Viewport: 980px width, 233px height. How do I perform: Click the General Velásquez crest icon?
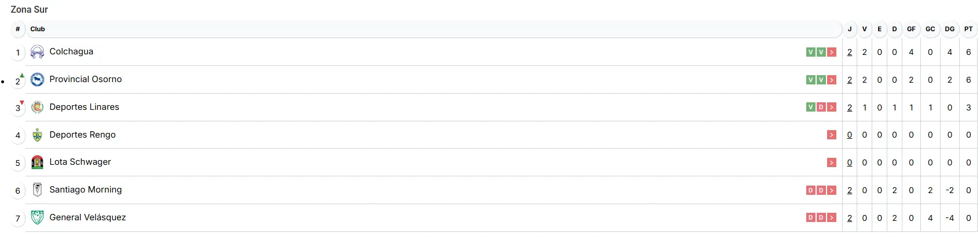(37, 217)
